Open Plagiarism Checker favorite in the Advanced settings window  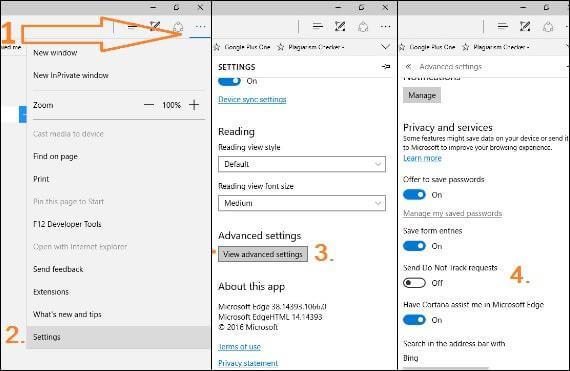coord(496,47)
